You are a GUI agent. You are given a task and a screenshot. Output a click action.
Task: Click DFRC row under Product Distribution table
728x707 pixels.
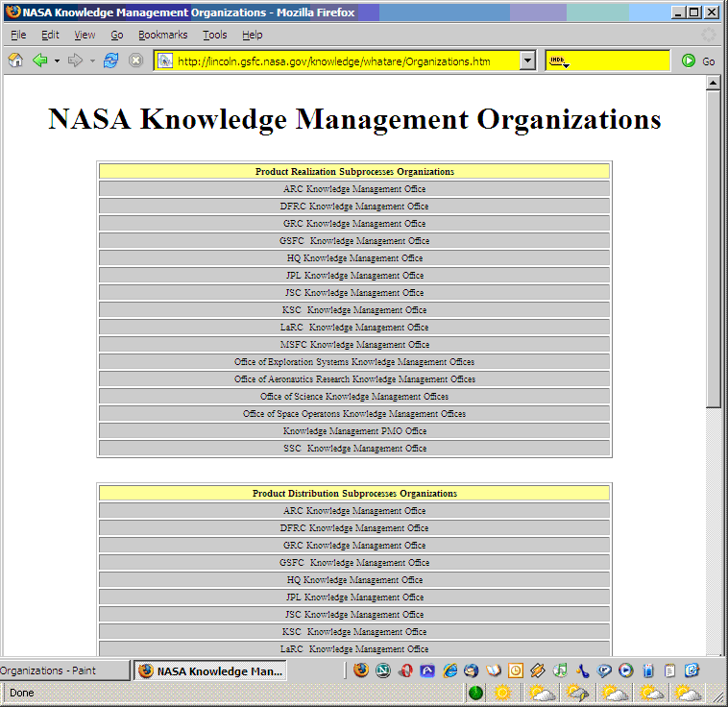(x=354, y=528)
